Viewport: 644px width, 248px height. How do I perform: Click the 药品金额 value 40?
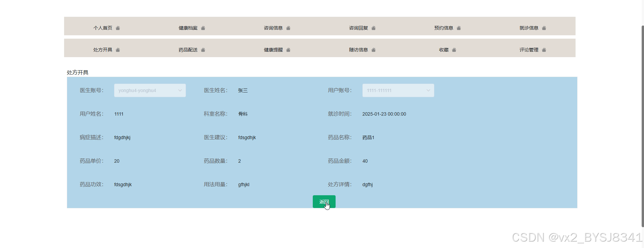(365, 161)
